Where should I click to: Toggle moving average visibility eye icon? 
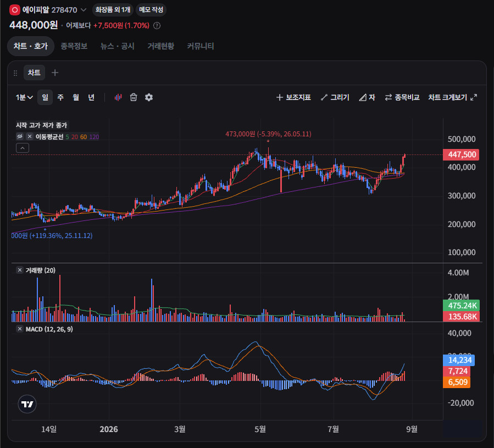(20, 136)
